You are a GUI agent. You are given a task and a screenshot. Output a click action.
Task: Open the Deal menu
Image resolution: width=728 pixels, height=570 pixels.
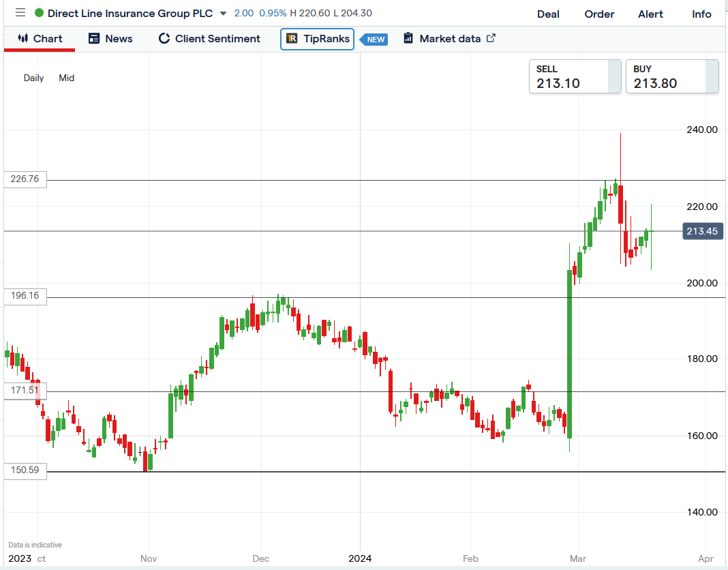click(548, 14)
